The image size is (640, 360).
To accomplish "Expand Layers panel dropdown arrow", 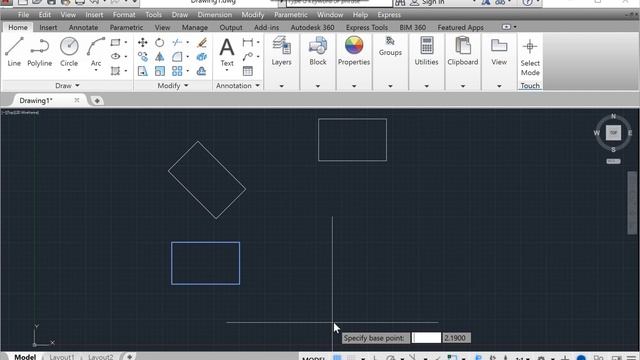I will point(282,86).
